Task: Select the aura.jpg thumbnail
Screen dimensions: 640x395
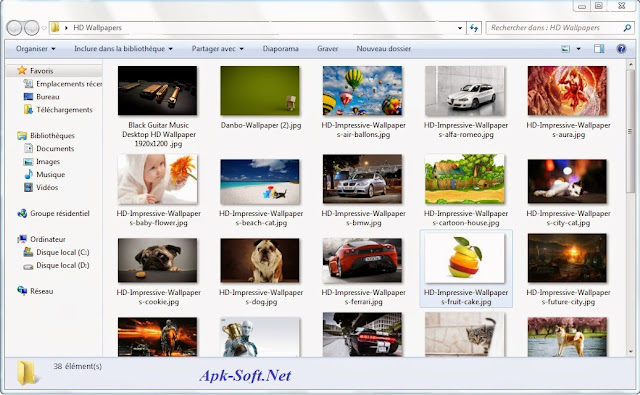Action: (x=567, y=91)
